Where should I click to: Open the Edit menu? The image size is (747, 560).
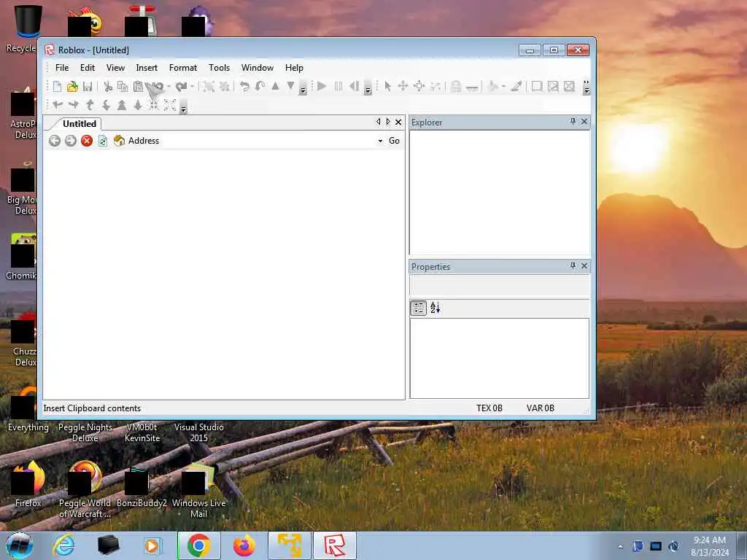[88, 68]
